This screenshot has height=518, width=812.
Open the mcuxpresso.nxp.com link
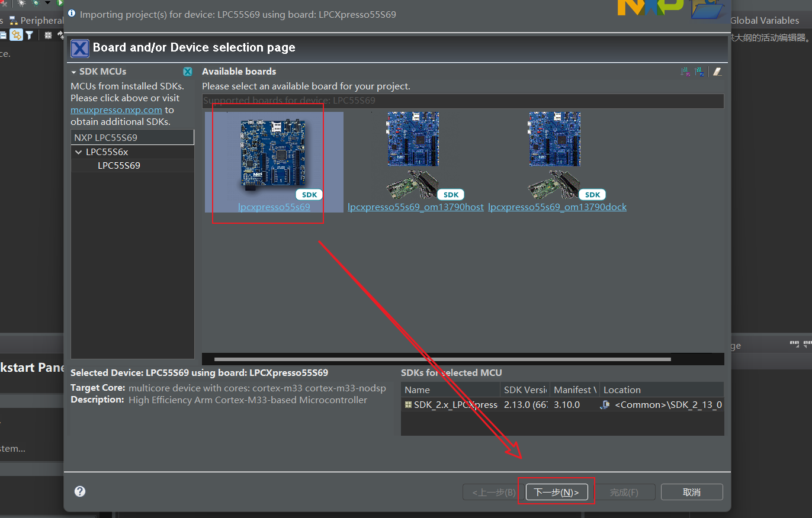point(116,110)
